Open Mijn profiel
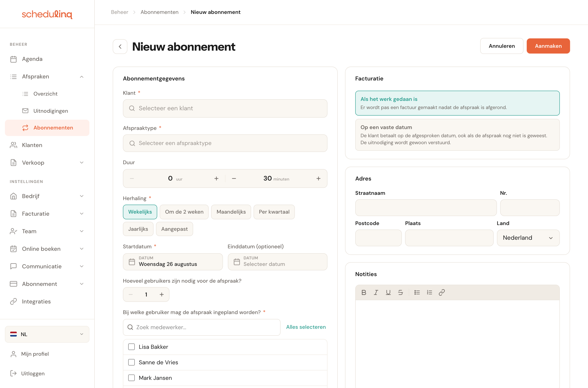Viewport: 588px width, 388px height. pyautogui.click(x=47, y=354)
